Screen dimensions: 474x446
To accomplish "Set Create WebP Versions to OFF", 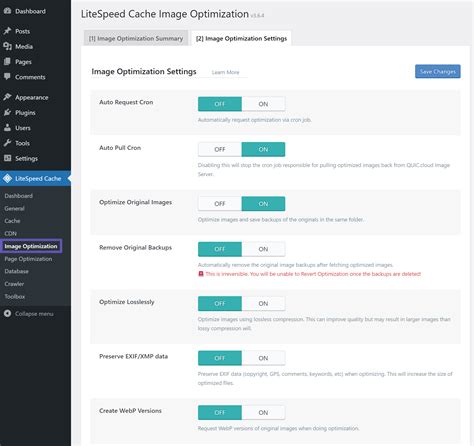I will point(220,412).
